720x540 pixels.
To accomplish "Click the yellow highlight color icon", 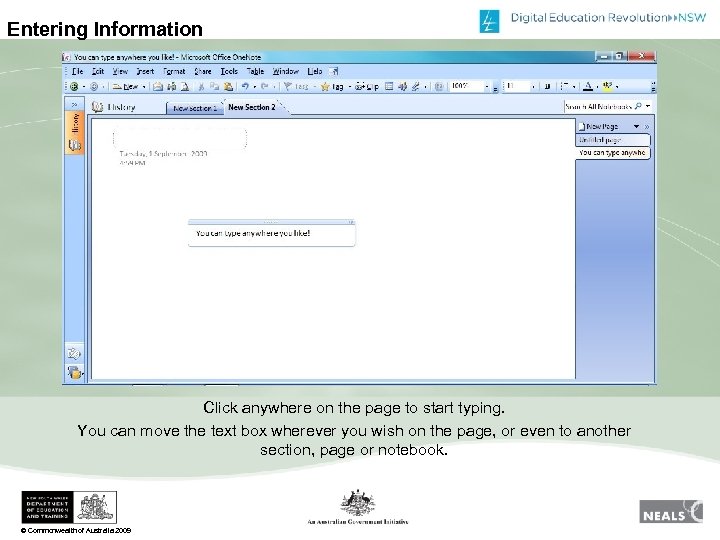I will 608,86.
